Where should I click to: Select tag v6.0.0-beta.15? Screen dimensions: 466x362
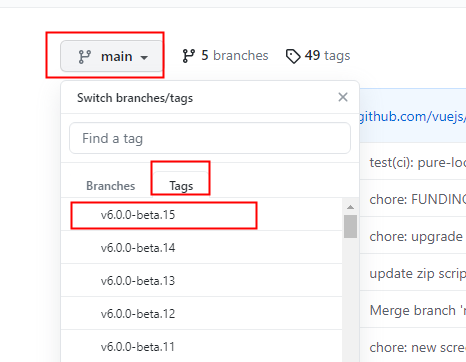point(202,215)
